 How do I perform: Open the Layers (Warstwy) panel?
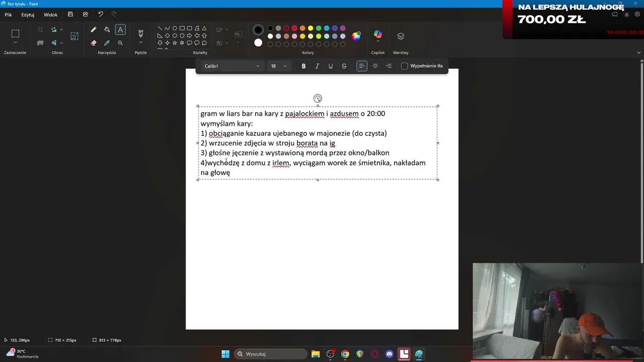point(400,36)
